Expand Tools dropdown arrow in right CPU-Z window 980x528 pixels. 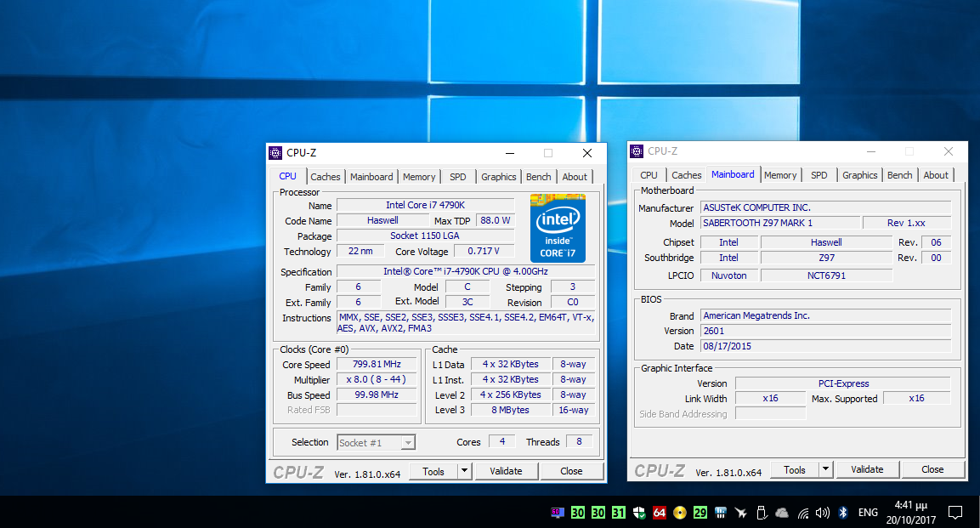click(x=825, y=469)
